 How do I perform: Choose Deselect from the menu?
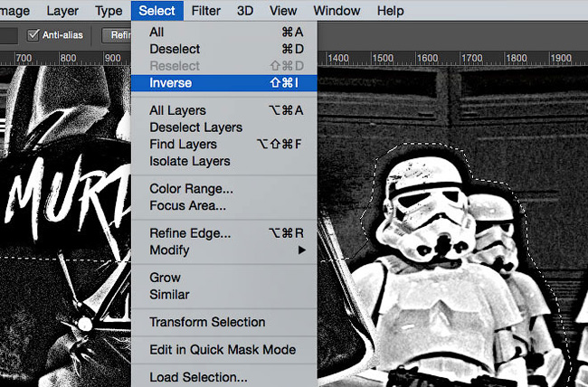(x=224, y=49)
